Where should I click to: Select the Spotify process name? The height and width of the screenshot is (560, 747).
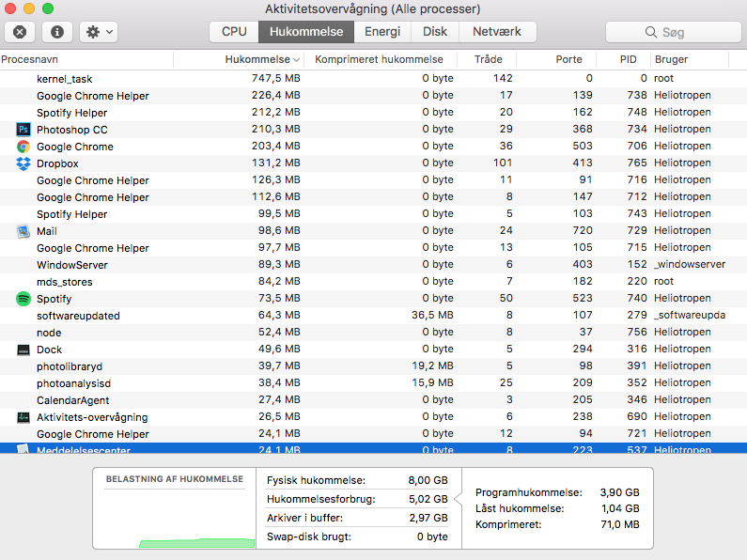coord(54,299)
